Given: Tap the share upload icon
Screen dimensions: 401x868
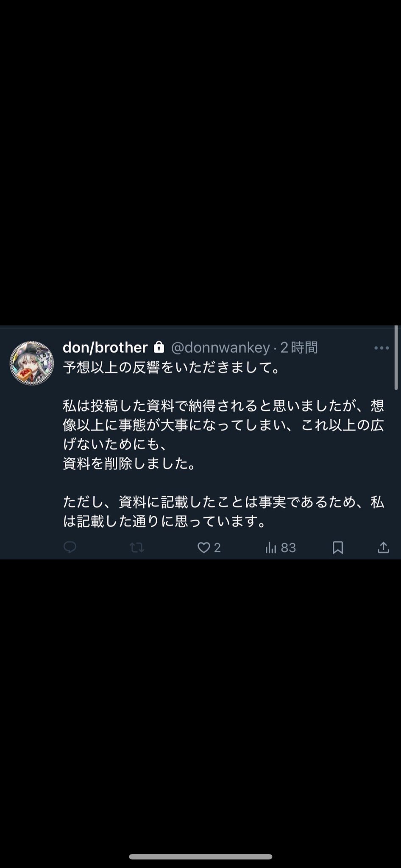Looking at the screenshot, I should 383,548.
